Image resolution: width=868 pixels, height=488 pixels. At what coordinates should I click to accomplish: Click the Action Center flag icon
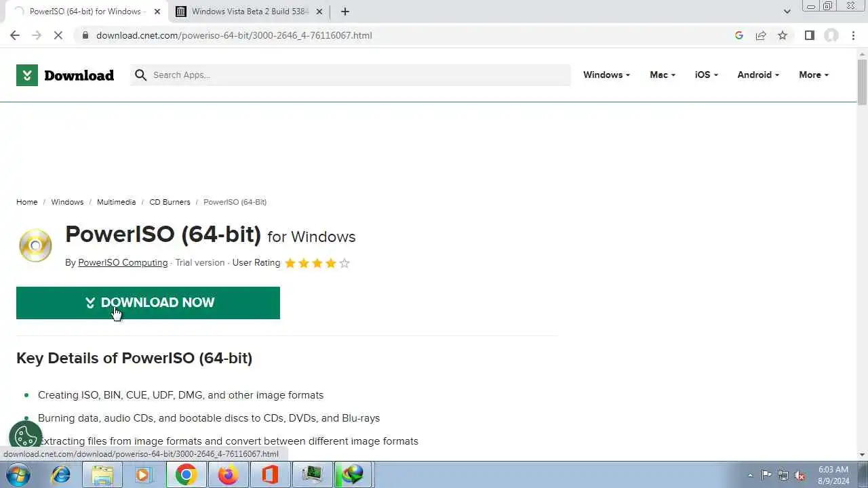click(766, 475)
